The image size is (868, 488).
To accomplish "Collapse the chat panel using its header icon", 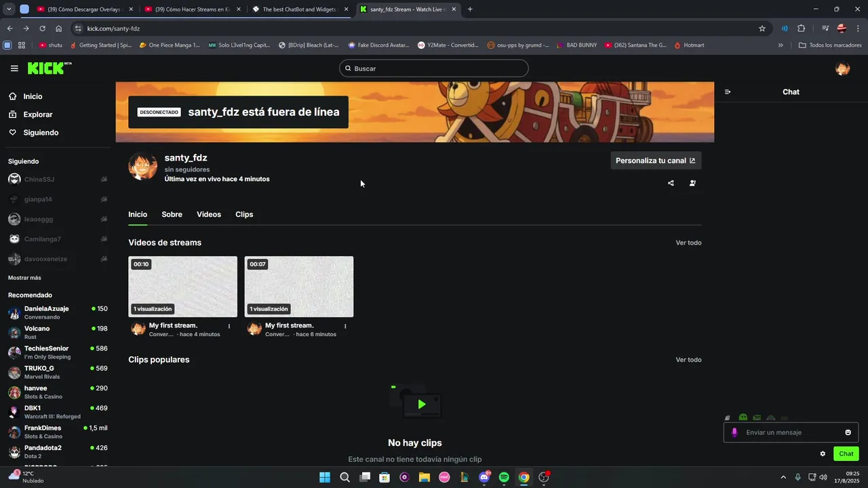I will (x=728, y=92).
